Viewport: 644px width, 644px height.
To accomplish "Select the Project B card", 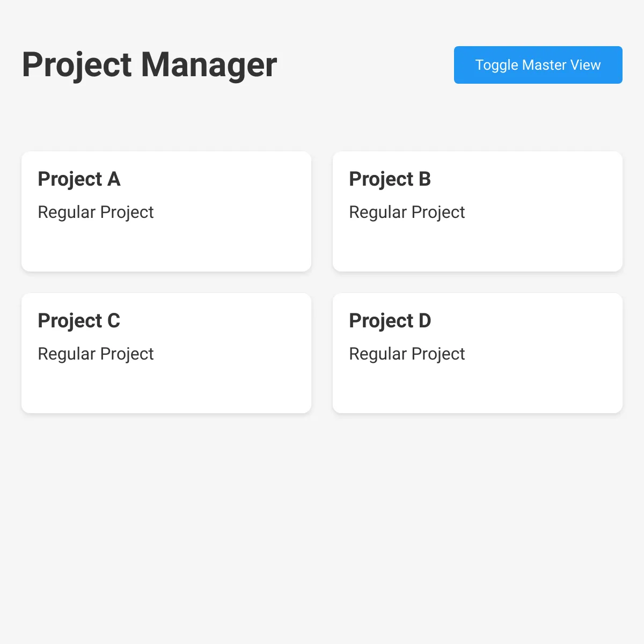I will pyautogui.click(x=478, y=211).
